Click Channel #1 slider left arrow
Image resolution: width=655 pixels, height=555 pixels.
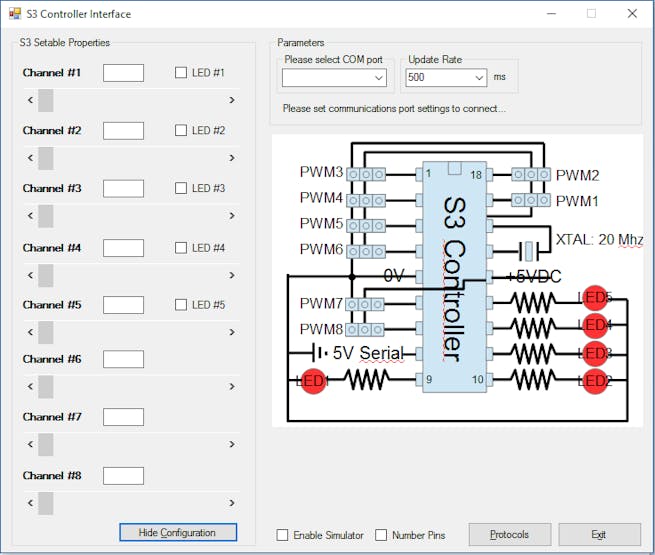click(30, 100)
